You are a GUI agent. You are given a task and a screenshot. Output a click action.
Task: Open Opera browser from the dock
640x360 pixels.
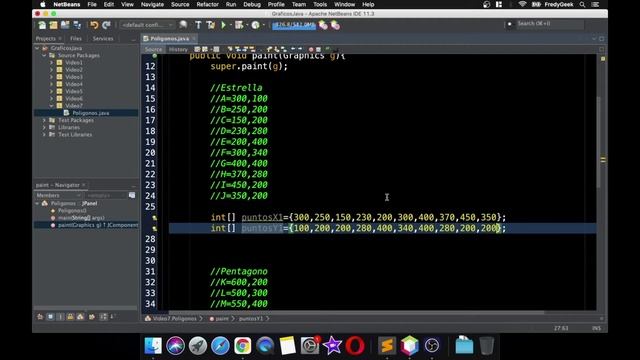click(355, 346)
